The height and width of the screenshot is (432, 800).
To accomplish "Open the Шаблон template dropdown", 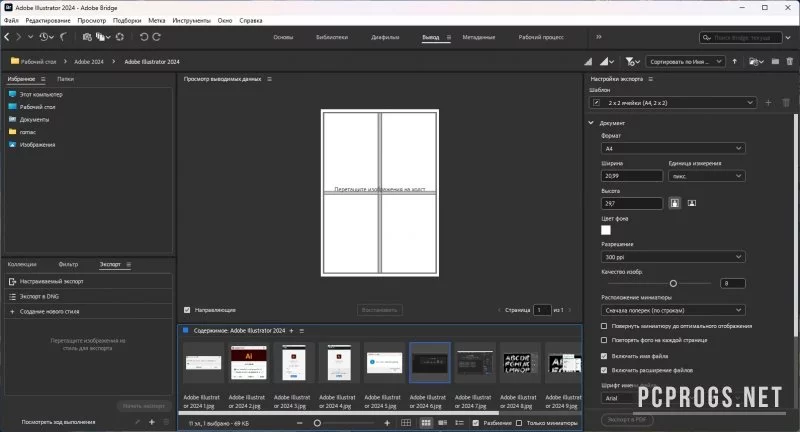I will [x=672, y=103].
